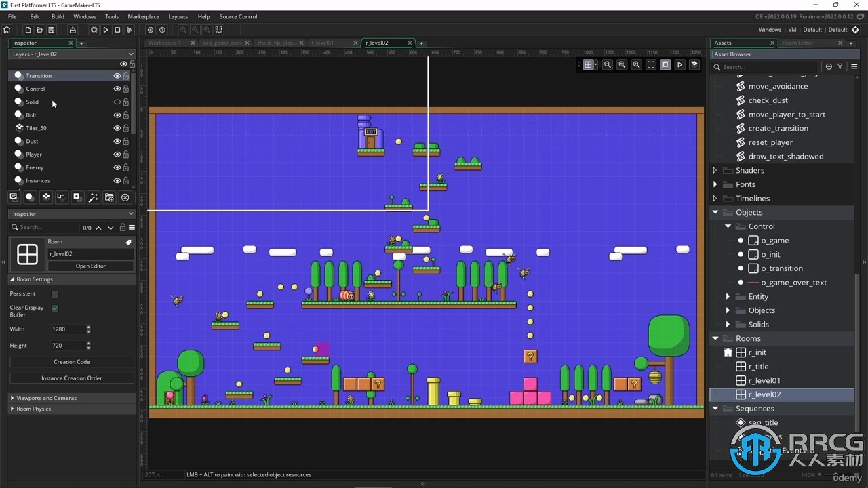This screenshot has height=488, width=868.
Task: Check the Persistent checkbox
Action: [55, 294]
